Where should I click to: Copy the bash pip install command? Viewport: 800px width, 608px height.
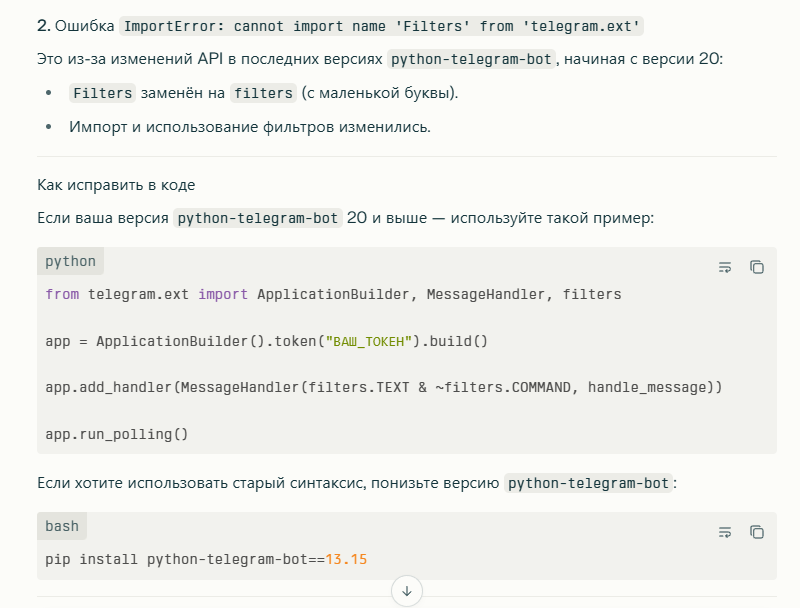[x=757, y=532]
